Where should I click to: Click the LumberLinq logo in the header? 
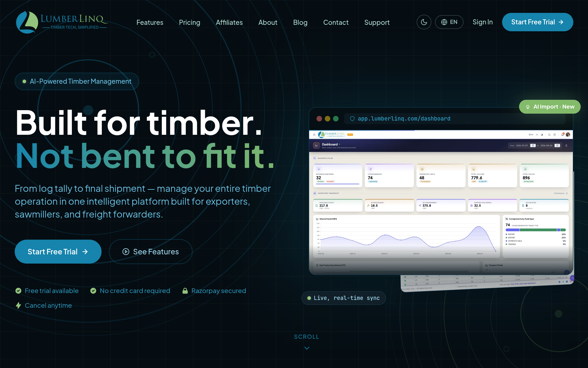(x=62, y=22)
